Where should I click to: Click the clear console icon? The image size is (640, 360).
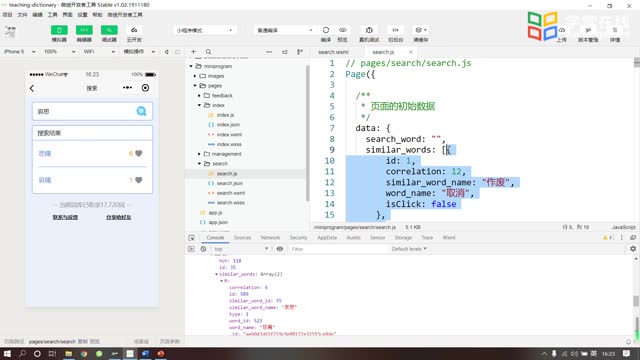click(203, 249)
